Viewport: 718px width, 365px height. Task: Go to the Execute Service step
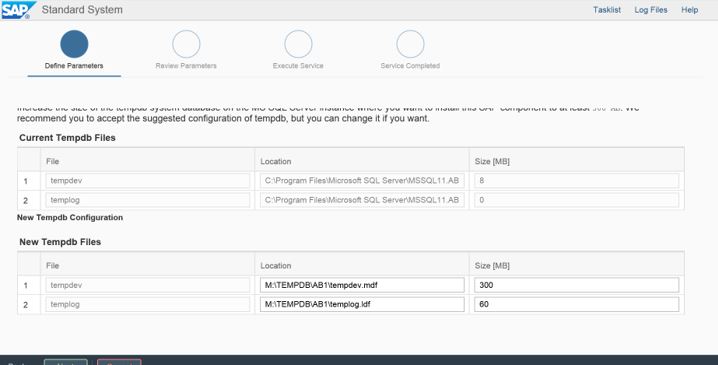click(298, 50)
